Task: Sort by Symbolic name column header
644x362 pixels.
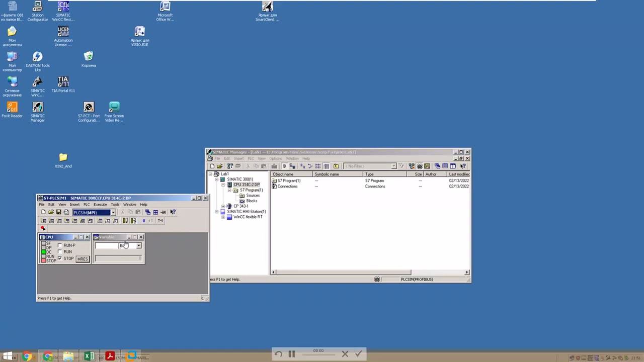Action: click(338, 174)
